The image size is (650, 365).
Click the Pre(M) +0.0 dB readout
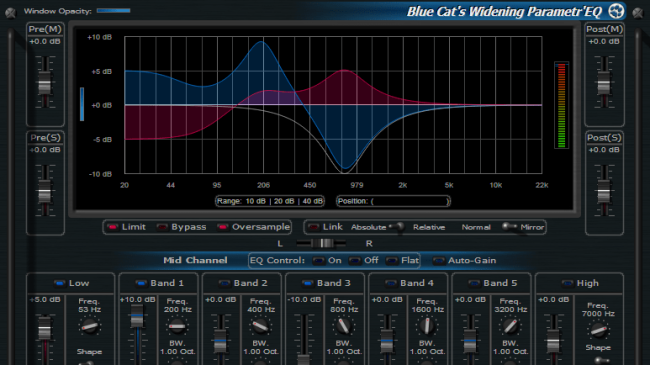[x=45, y=41]
